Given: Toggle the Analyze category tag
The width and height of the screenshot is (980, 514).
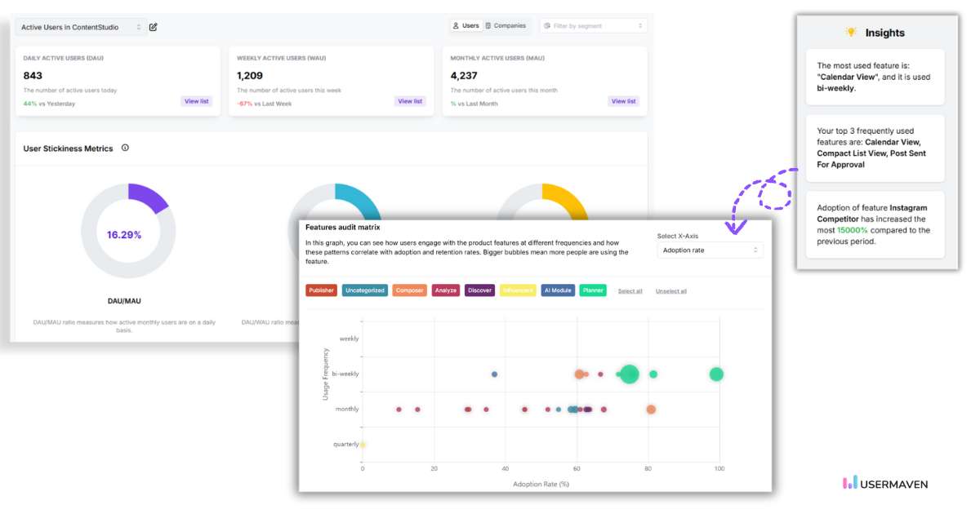Looking at the screenshot, I should click(x=446, y=290).
